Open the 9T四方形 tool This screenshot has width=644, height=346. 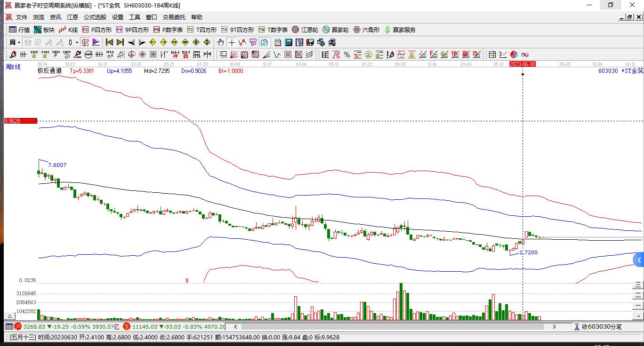click(238, 30)
